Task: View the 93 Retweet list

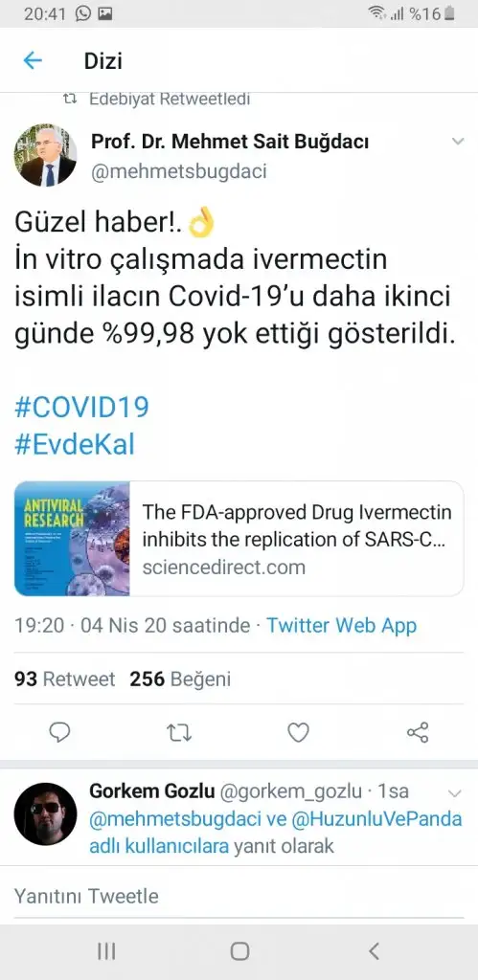Action: click(x=65, y=679)
